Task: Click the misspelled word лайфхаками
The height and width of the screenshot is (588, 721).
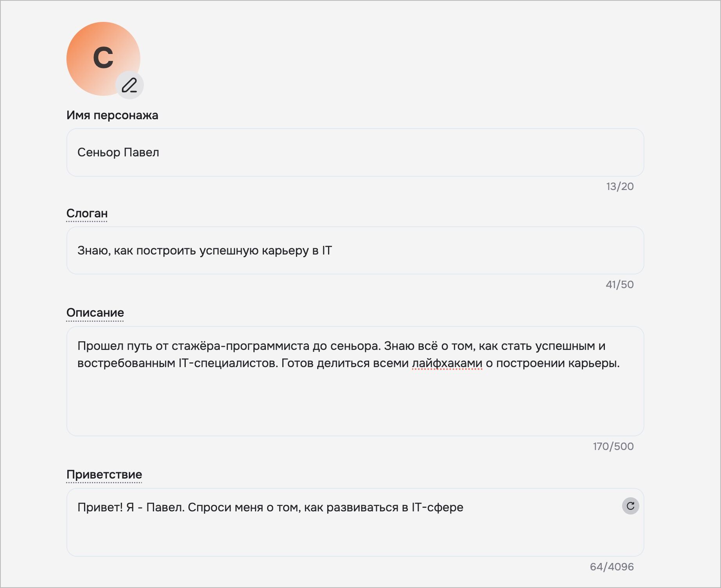Action: (x=447, y=364)
